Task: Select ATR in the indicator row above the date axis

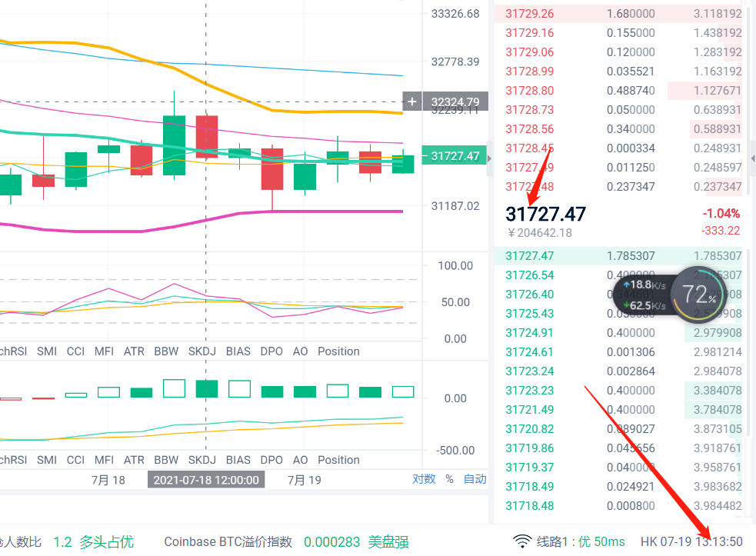Action: [134, 460]
